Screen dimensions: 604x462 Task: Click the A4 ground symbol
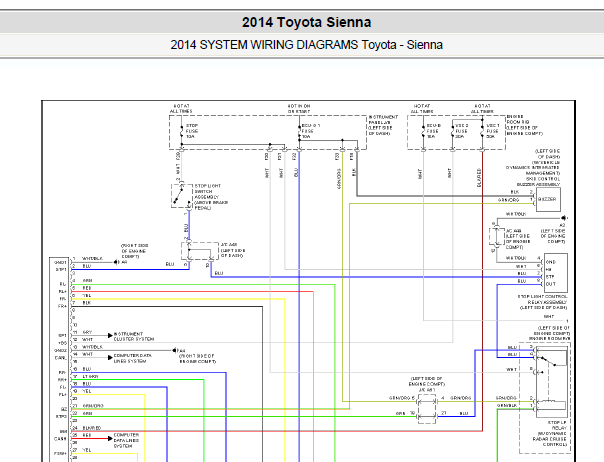174,350
